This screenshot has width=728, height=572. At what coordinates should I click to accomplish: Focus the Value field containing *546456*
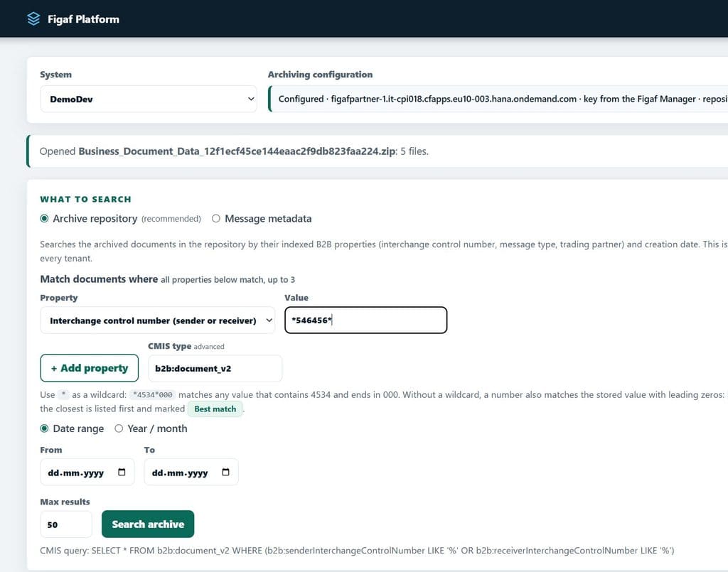click(366, 320)
